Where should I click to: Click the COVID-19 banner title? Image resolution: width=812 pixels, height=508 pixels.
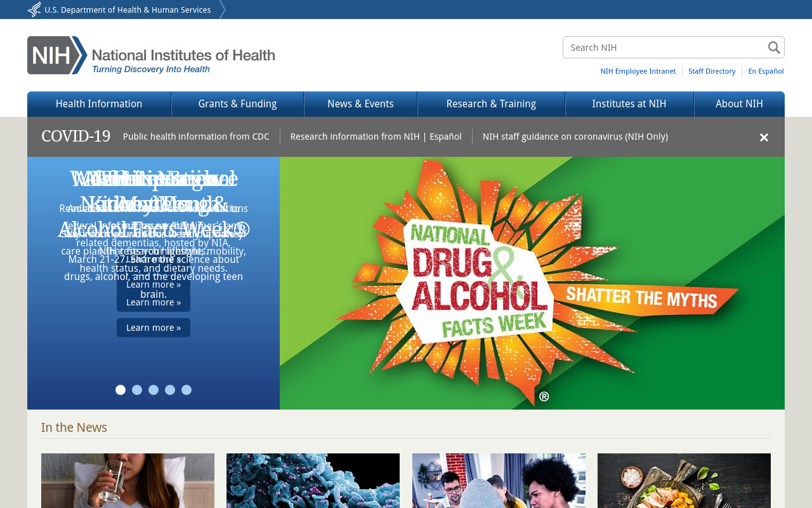[75, 137]
